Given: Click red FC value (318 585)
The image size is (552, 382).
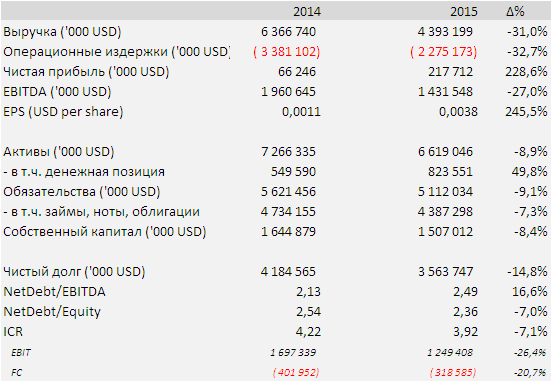Looking at the screenshot, I should pos(453,372).
